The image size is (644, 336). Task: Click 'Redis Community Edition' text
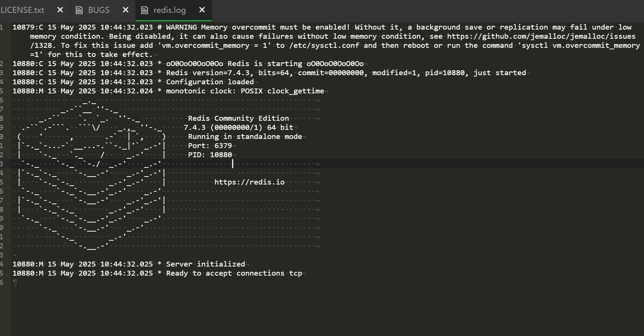(x=238, y=118)
